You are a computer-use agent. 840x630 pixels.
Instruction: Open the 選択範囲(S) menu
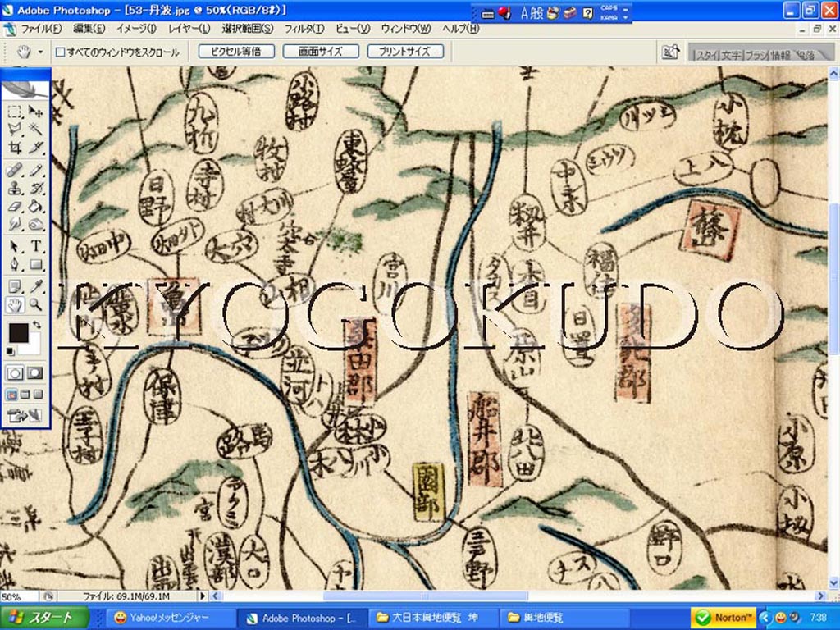[x=248, y=29]
